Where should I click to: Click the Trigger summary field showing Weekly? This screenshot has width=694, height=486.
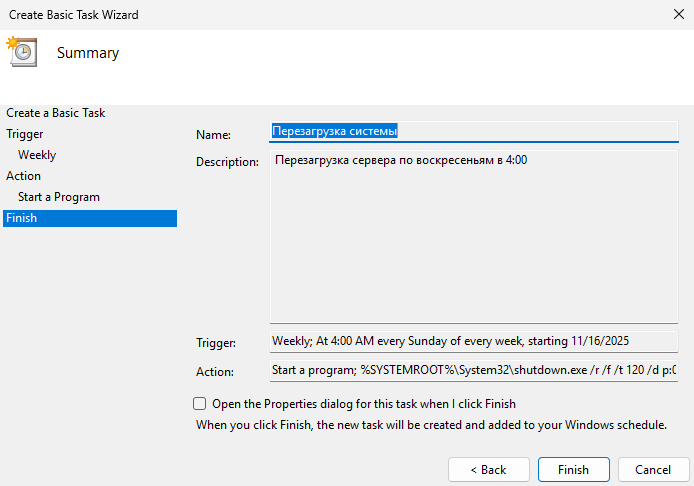(x=473, y=341)
